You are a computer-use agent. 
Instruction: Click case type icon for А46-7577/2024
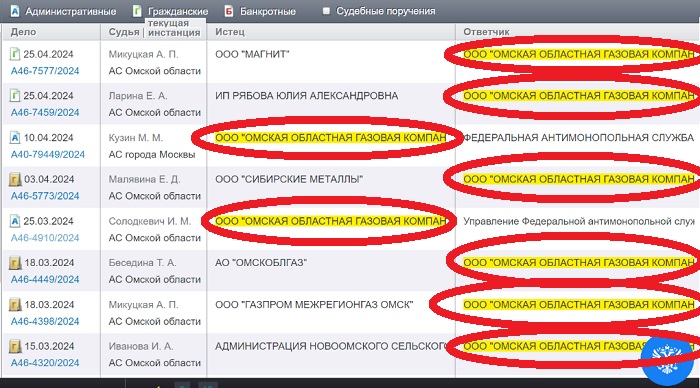click(15, 54)
